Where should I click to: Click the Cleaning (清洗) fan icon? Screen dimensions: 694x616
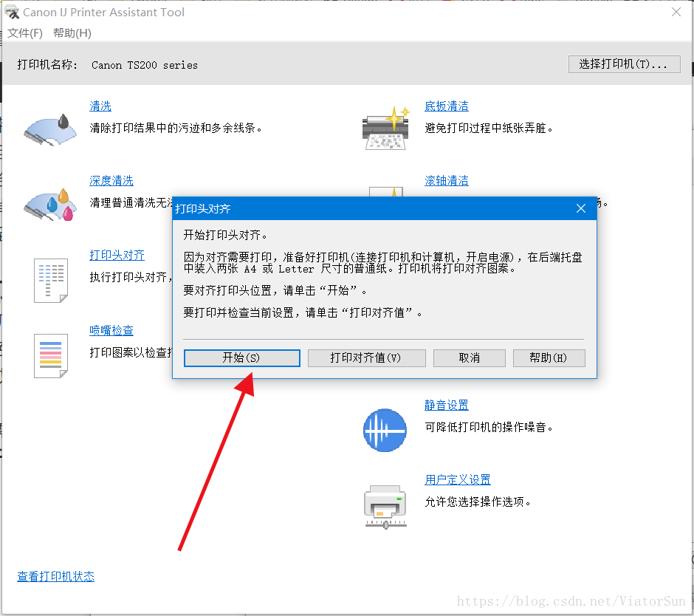pyautogui.click(x=50, y=130)
